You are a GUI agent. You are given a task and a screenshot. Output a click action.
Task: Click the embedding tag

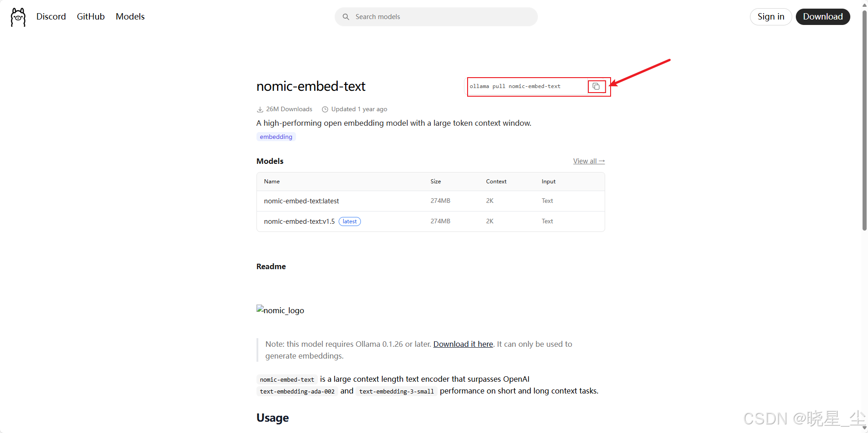coord(276,137)
